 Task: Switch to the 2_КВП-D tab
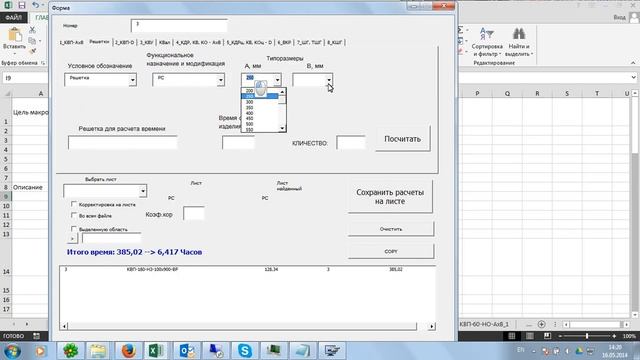(124, 42)
